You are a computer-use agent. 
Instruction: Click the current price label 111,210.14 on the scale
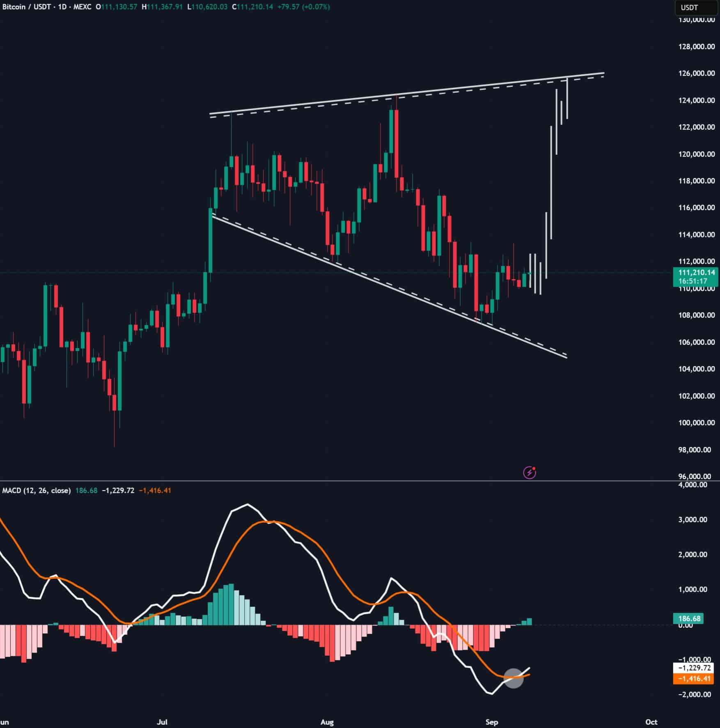tap(697, 272)
